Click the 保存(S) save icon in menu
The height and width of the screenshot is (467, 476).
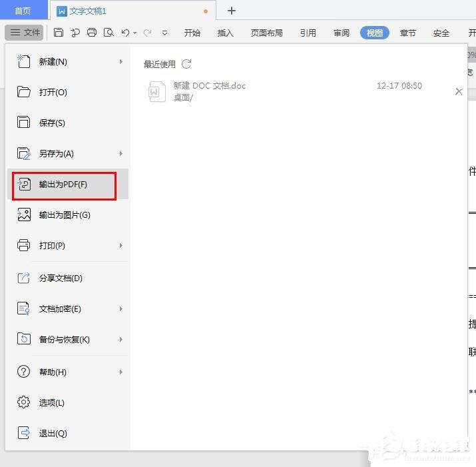tap(23, 122)
